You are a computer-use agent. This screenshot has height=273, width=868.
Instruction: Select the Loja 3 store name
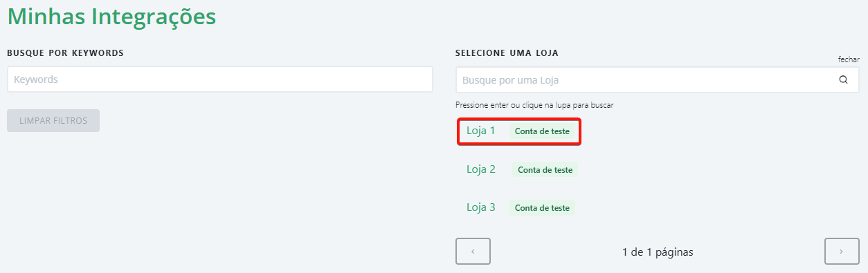point(481,207)
